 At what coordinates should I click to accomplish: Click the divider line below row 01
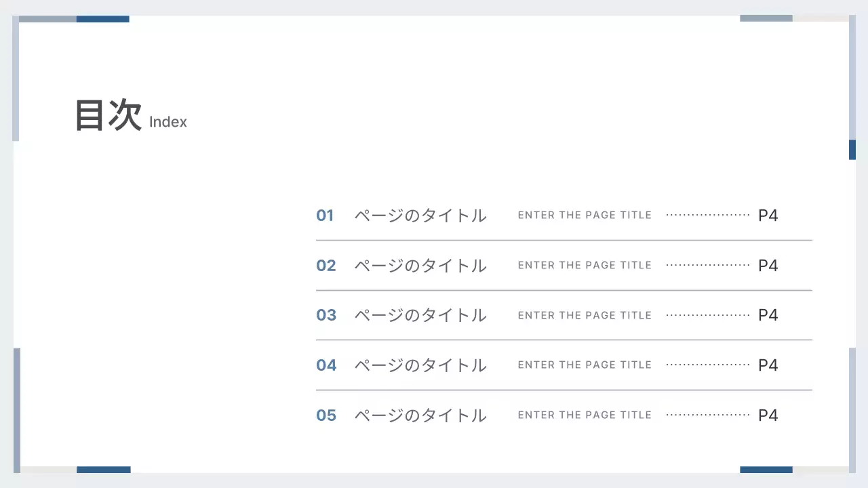pos(564,240)
